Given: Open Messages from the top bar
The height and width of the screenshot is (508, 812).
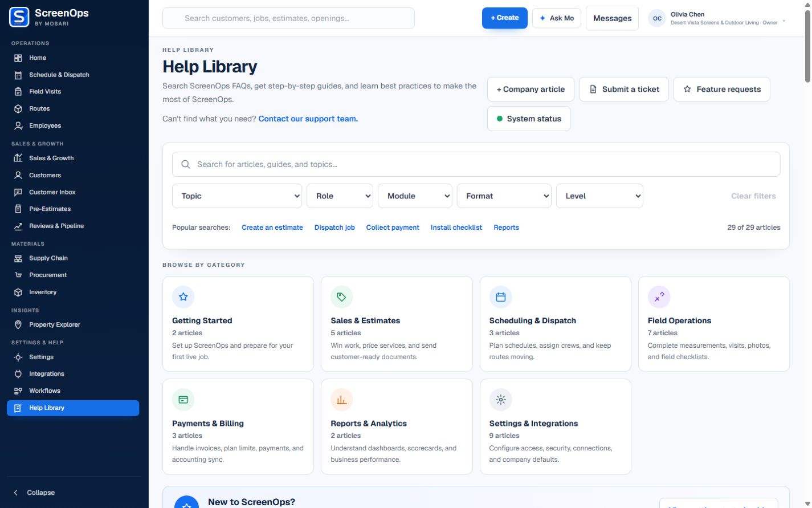Looking at the screenshot, I should click(612, 18).
